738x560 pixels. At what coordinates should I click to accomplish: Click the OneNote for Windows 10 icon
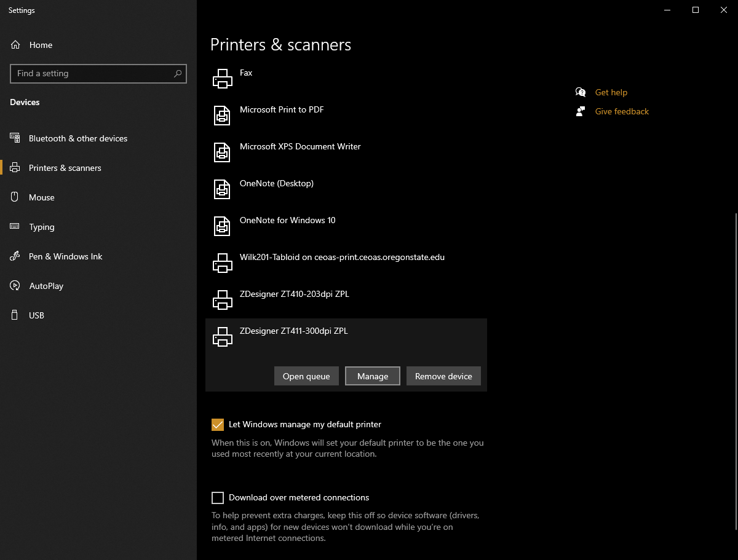tap(222, 226)
